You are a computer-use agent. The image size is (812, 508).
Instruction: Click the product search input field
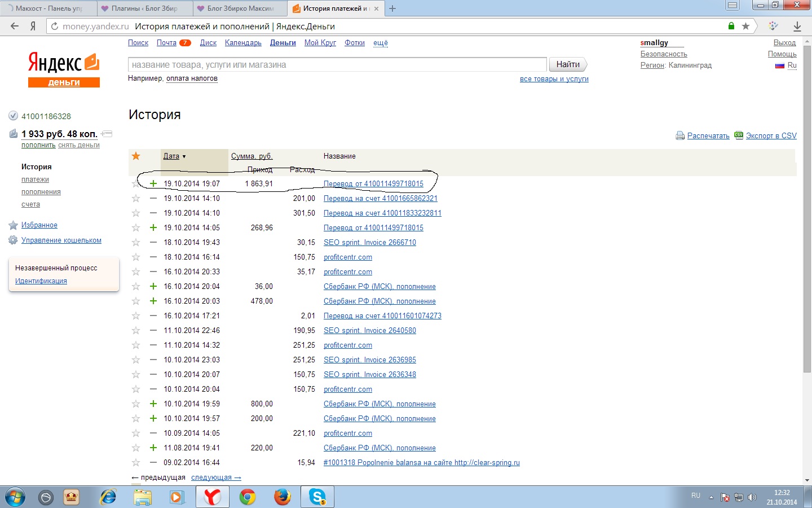(337, 64)
